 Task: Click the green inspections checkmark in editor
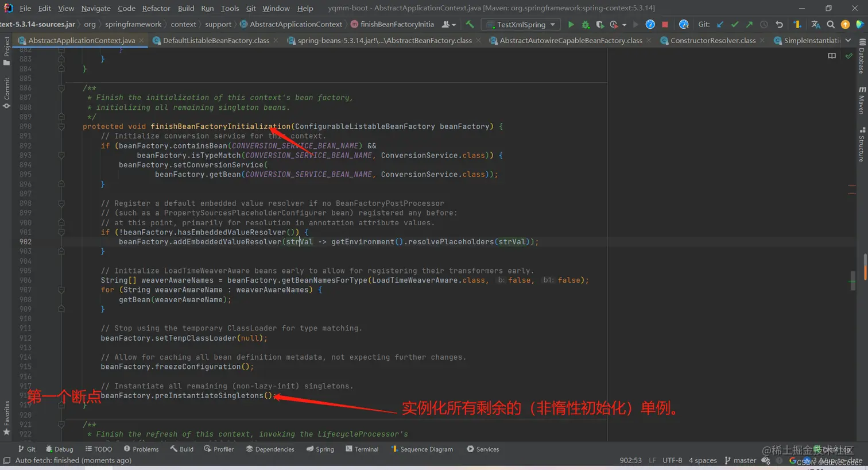pos(849,56)
